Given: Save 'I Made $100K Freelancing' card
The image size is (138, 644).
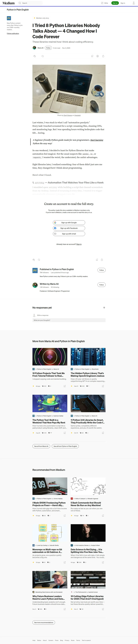Looking at the screenshot, I should point(65,516).
